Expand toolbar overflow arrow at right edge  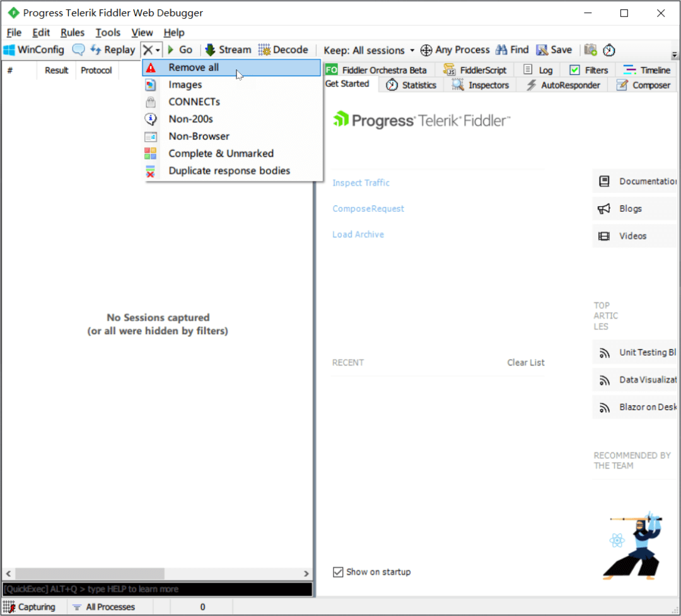[x=674, y=55]
